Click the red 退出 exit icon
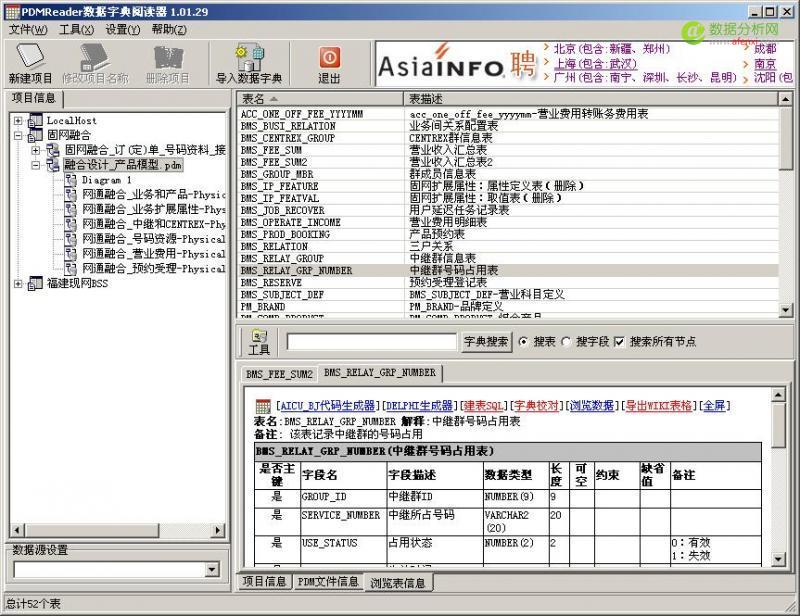 point(329,57)
